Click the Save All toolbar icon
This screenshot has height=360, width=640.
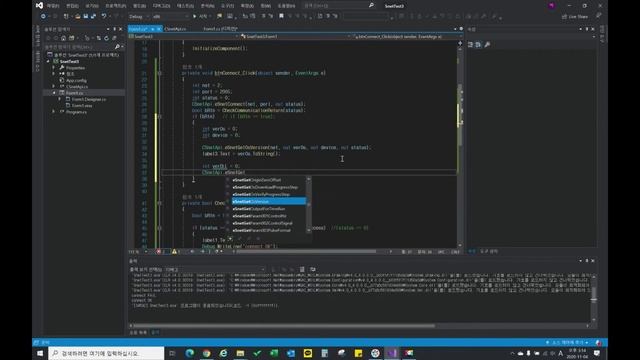pos(93,16)
